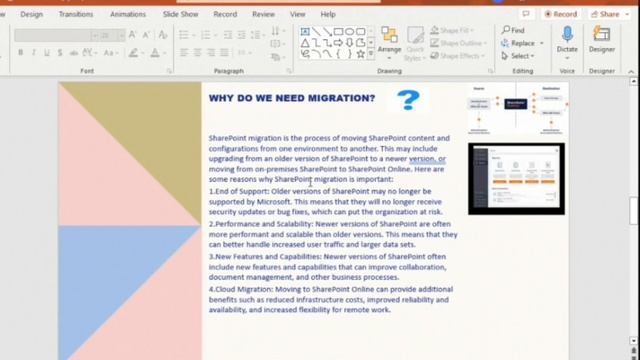
Task: Apply the font color
Action: click(x=155, y=53)
